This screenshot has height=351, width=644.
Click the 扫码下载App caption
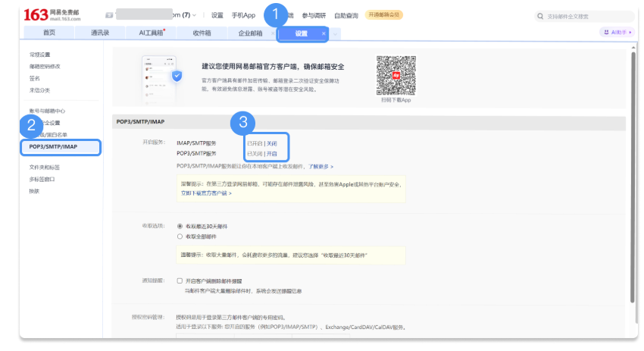396,100
